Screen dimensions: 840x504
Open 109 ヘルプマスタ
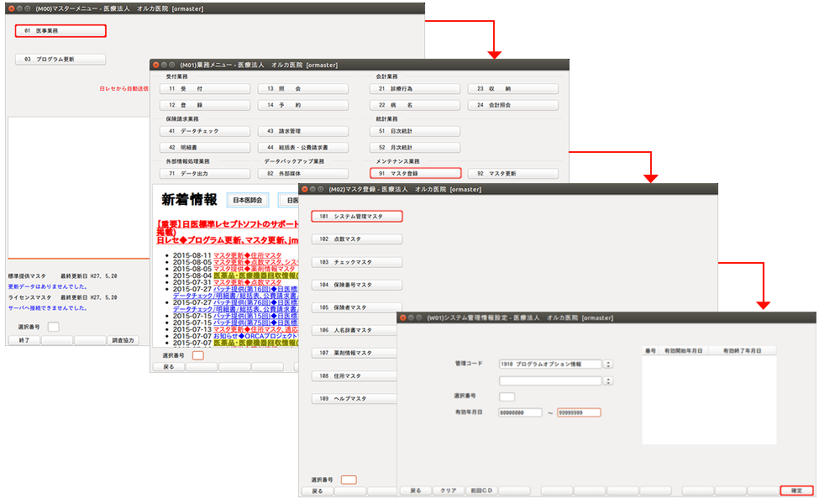[x=354, y=398]
